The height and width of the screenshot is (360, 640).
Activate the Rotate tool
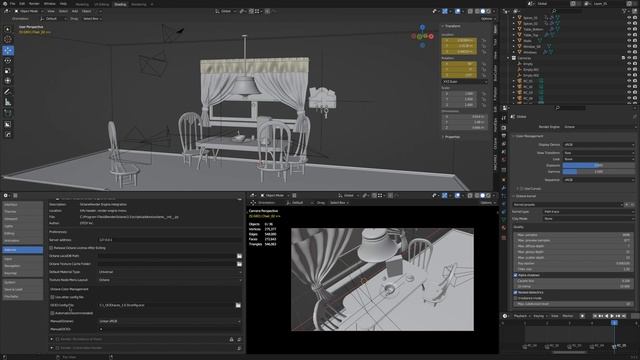[x=8, y=60]
